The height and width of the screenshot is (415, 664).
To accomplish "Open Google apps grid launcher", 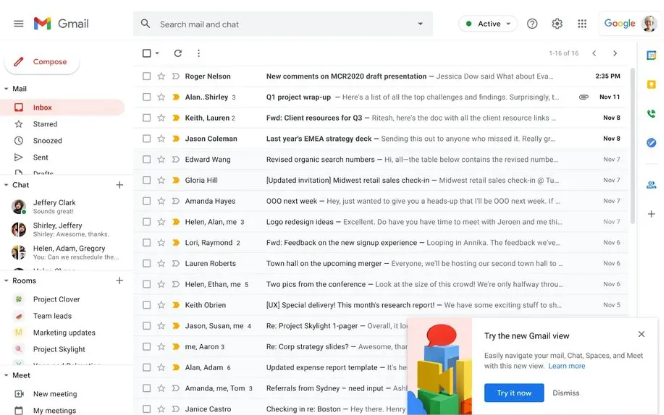I will click(x=582, y=24).
